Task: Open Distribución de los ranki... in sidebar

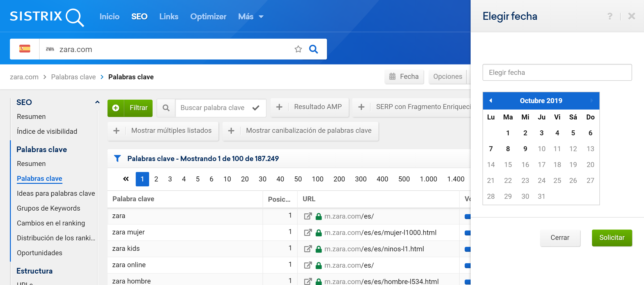Action: point(56,238)
